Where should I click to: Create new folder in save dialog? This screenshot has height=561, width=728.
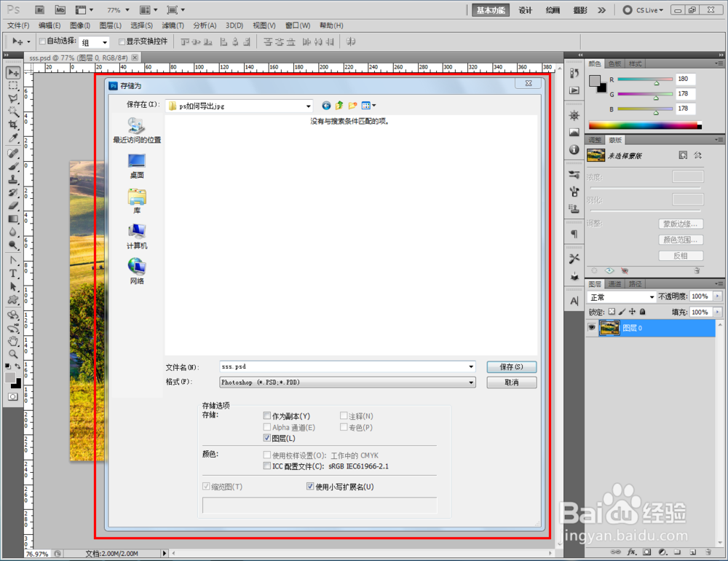[352, 106]
